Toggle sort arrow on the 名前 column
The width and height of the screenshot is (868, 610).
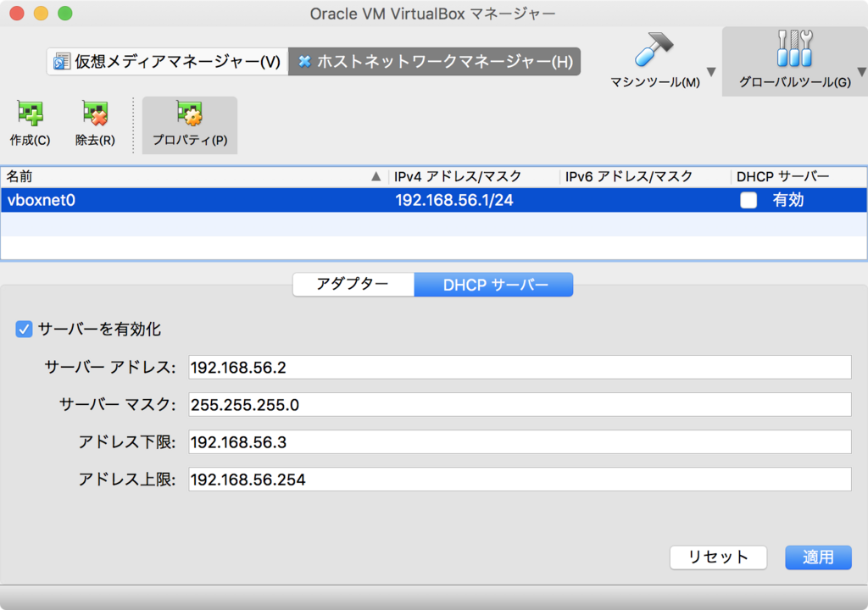click(x=376, y=176)
